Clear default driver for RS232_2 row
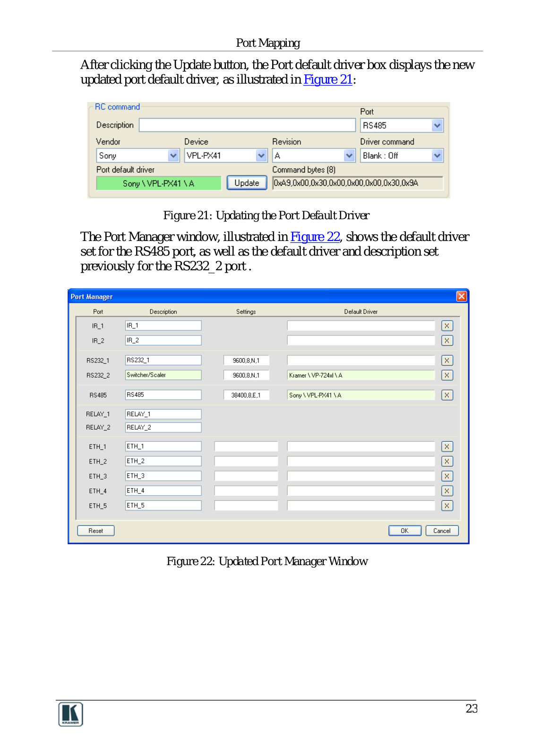Viewport: 533px width, 756px height. coord(447,375)
